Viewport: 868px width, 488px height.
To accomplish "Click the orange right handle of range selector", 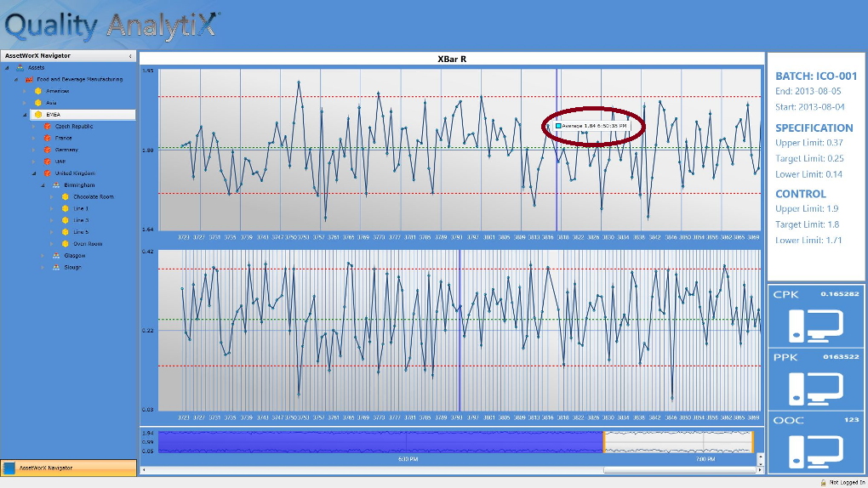I will [x=752, y=441].
